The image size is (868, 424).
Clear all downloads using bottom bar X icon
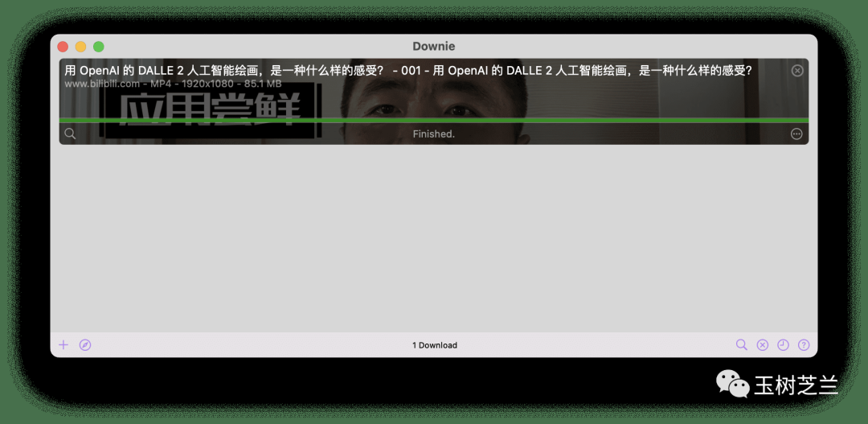pos(762,344)
